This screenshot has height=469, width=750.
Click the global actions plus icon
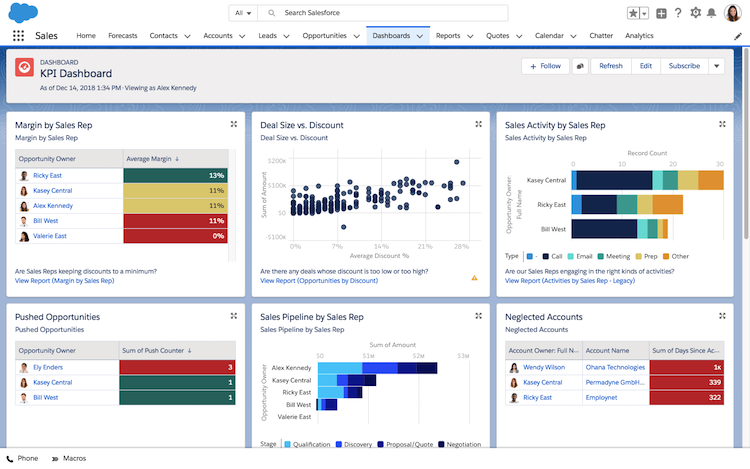(x=661, y=13)
